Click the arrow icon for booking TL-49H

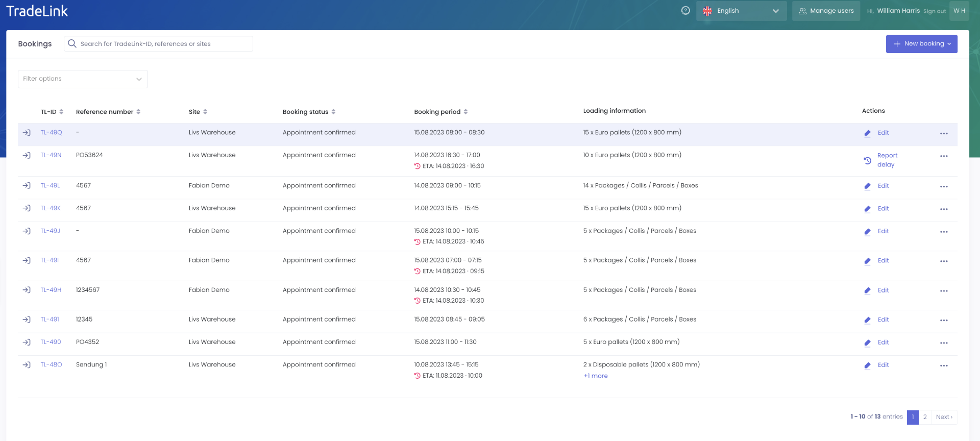coord(27,290)
